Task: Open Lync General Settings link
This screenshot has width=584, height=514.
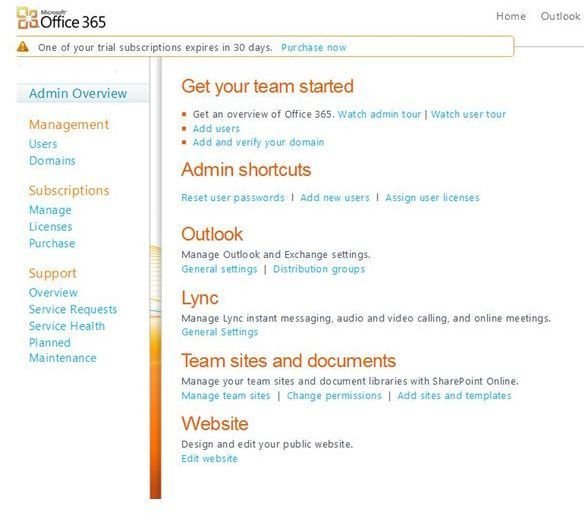Action: click(220, 332)
